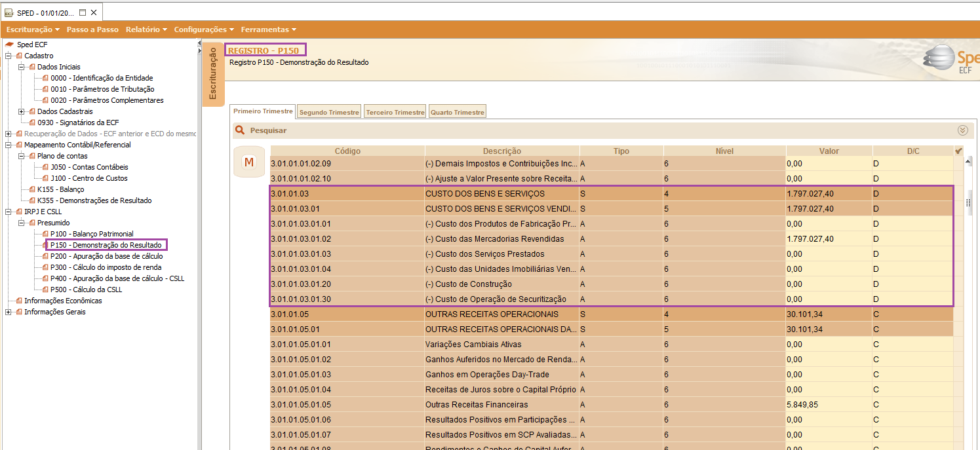
Task: Open the Escrituração menu
Action: (x=33, y=29)
